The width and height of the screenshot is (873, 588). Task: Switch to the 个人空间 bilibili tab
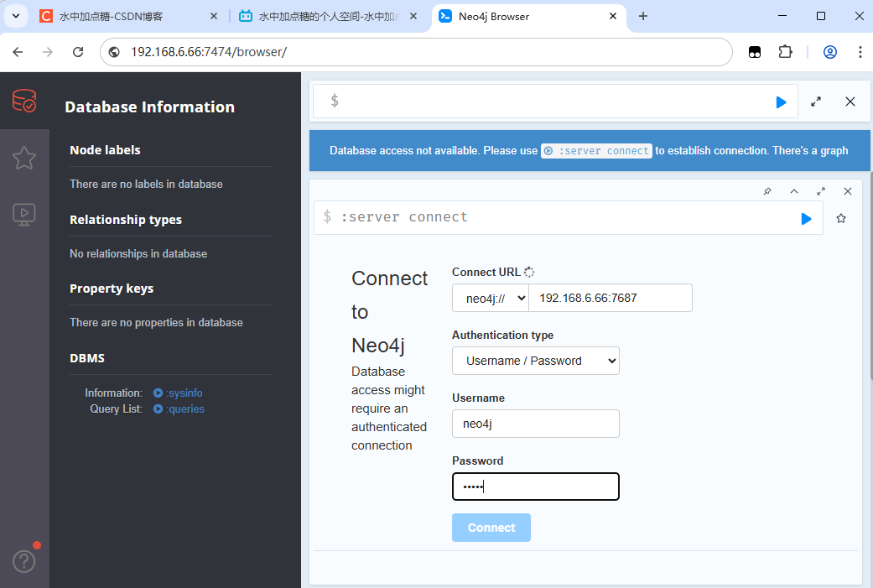pos(329,17)
